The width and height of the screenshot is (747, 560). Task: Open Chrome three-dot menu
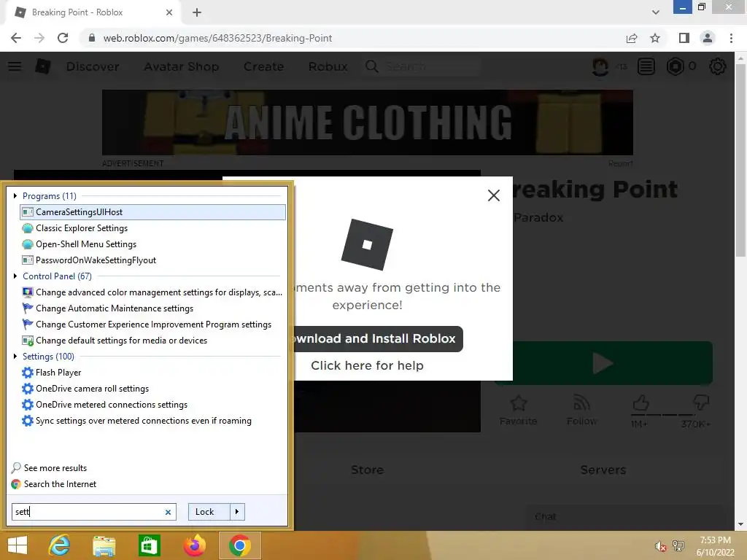[731, 38]
